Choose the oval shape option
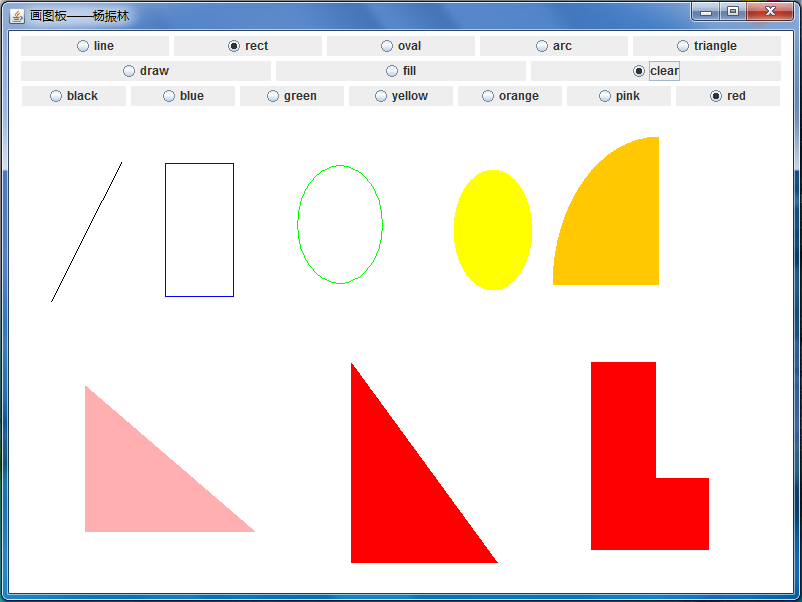802x602 pixels. click(x=401, y=46)
